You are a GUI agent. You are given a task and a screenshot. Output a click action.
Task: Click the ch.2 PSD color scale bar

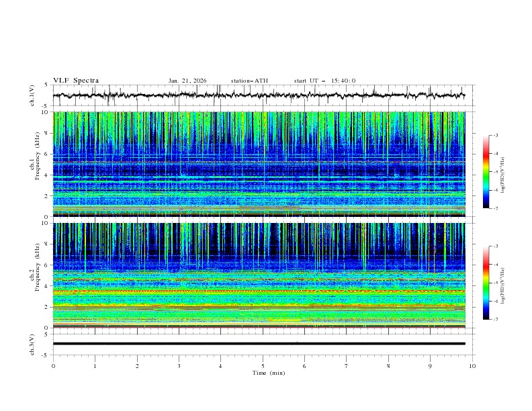(486, 283)
